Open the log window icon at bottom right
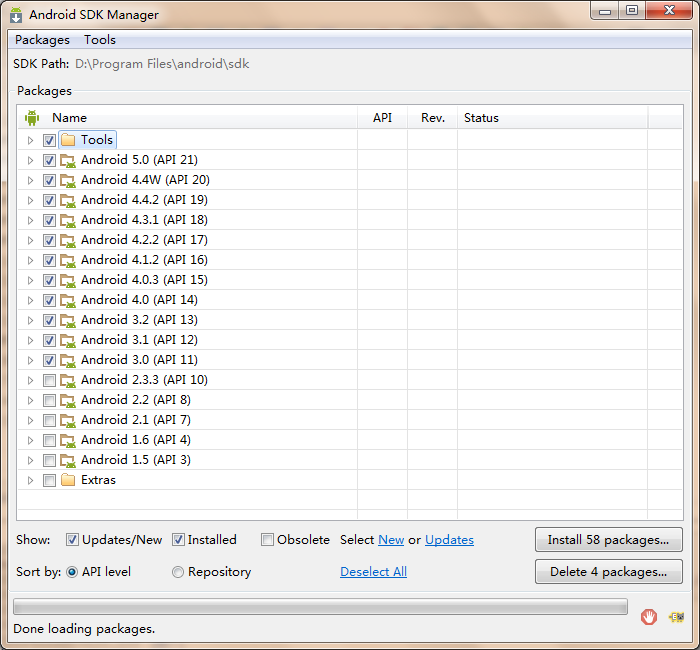Screen dimensions: 700x650 click(676, 617)
